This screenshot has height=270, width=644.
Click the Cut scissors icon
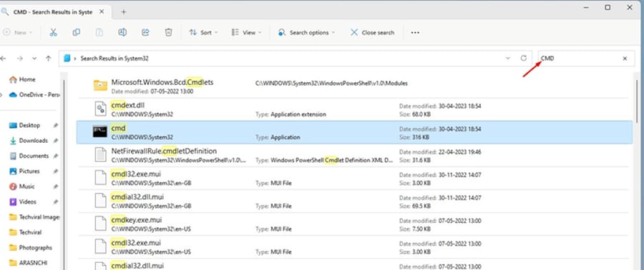[54, 32]
